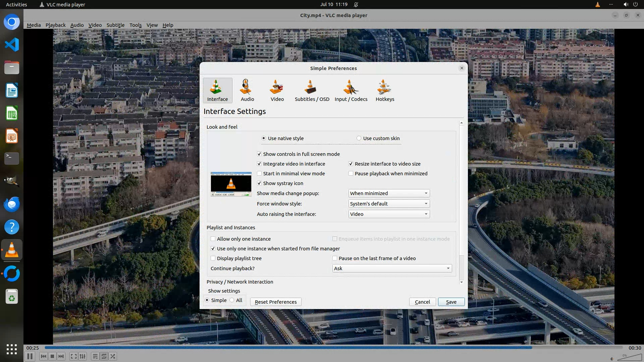Open the Video preferences category
This screenshot has width=644, height=362.
coord(277,90)
